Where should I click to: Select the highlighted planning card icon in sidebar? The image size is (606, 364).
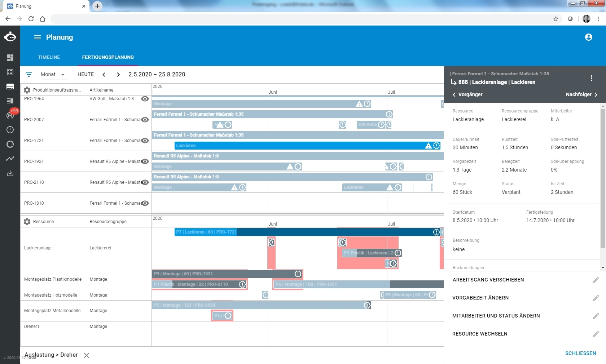coord(10,86)
